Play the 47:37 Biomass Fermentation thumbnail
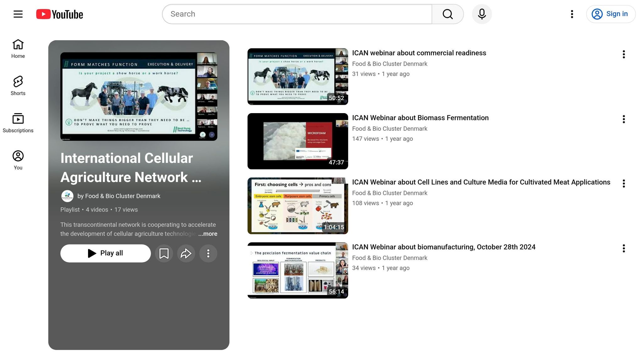 (x=298, y=141)
